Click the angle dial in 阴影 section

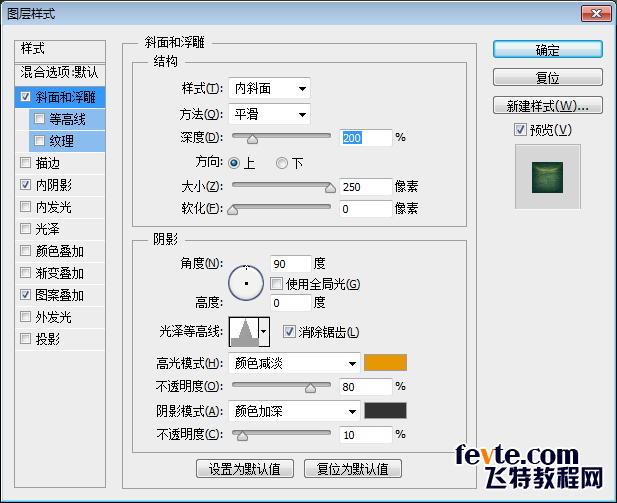point(246,283)
